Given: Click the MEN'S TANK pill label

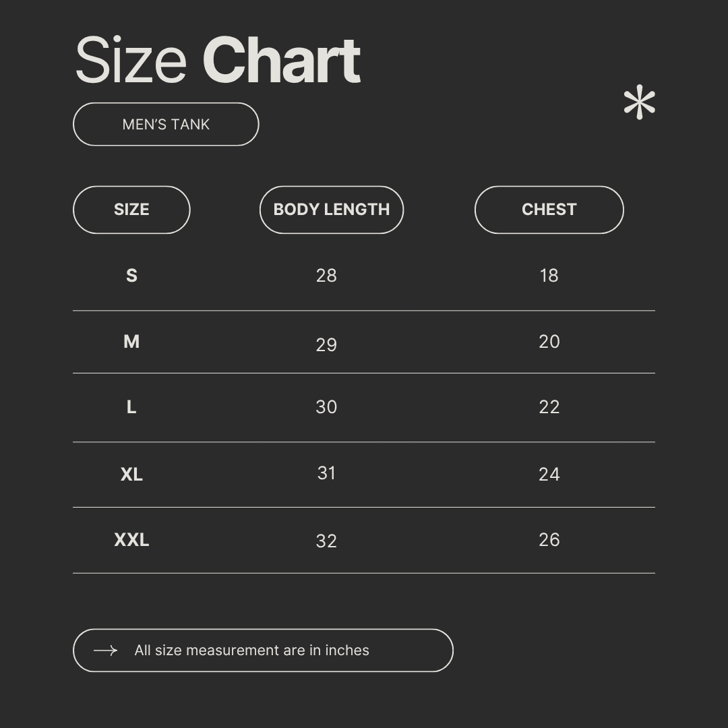Looking at the screenshot, I should pos(166,124).
